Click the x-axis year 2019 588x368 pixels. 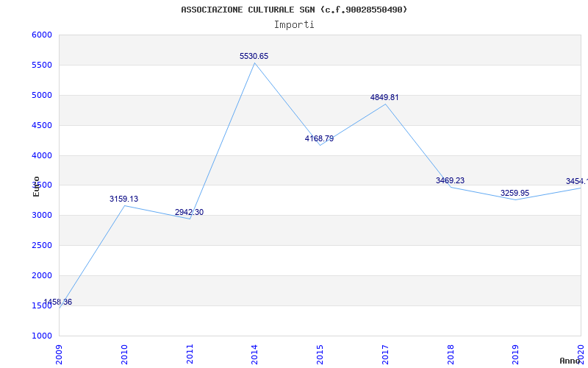point(516,355)
